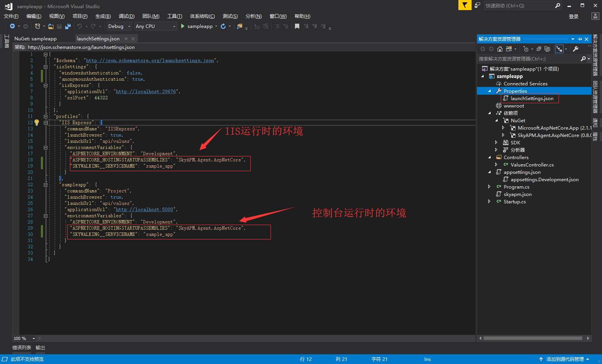The width and height of the screenshot is (602, 364).
Task: Click the Home icon in Solution Explorer
Action: 500,49
